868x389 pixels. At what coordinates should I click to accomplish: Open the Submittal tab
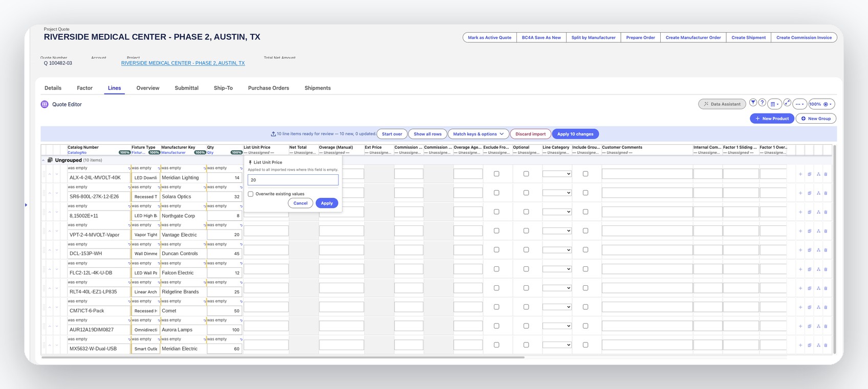[186, 88]
